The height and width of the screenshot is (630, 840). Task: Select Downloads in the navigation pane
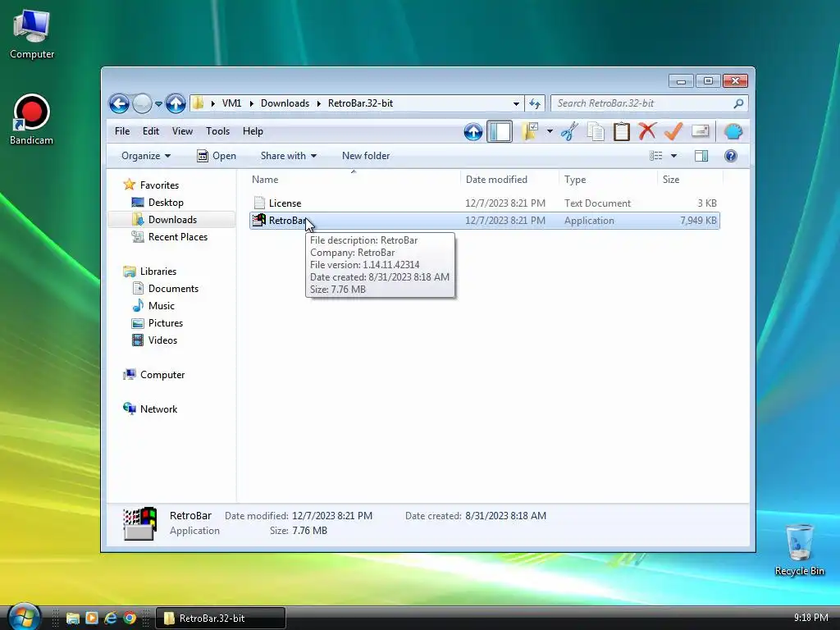click(172, 220)
